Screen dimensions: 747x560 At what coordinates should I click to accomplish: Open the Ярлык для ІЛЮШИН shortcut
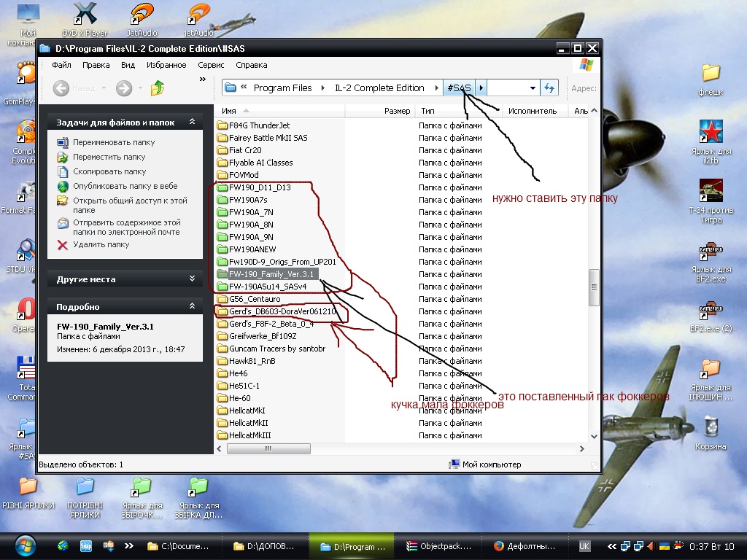coord(711,380)
